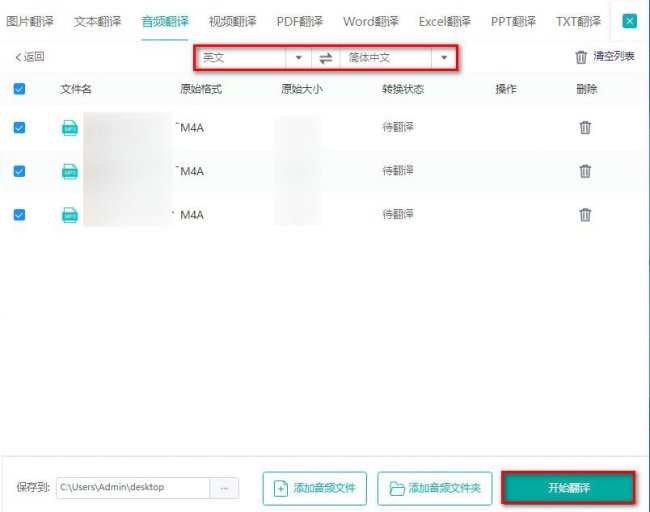Toggle the select-all checkbox in header
Image resolution: width=650 pixels, height=512 pixels.
coord(19,89)
